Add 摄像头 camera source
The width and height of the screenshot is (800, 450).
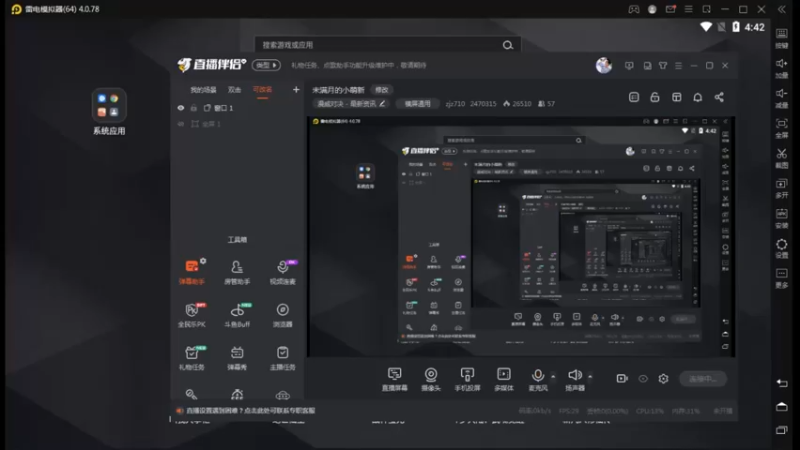[x=431, y=379]
